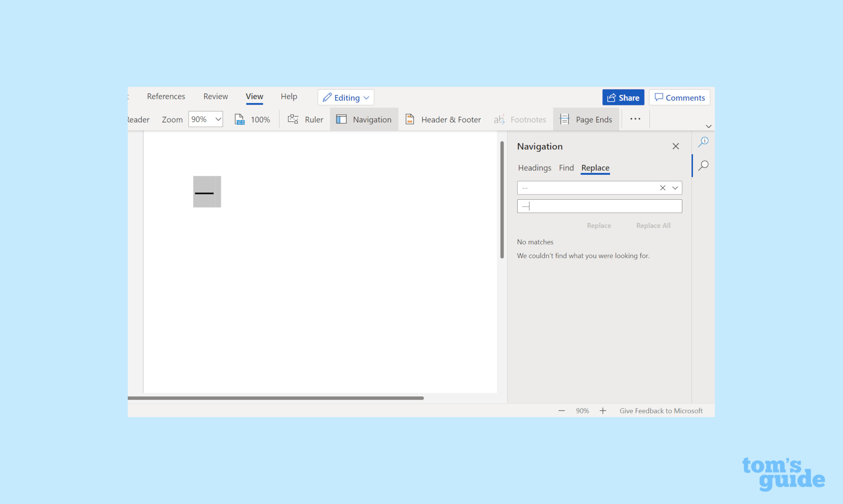The height and width of the screenshot is (504, 843).
Task: Open the Review menu
Action: [216, 97]
